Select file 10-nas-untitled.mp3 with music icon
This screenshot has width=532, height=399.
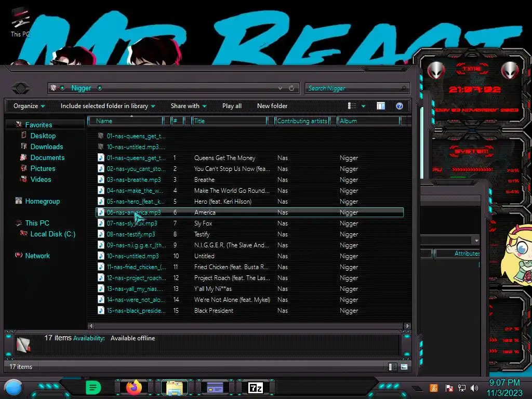pos(132,256)
